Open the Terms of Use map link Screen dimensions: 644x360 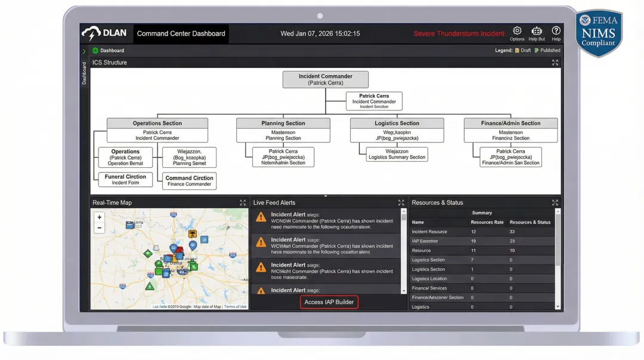[x=235, y=307]
